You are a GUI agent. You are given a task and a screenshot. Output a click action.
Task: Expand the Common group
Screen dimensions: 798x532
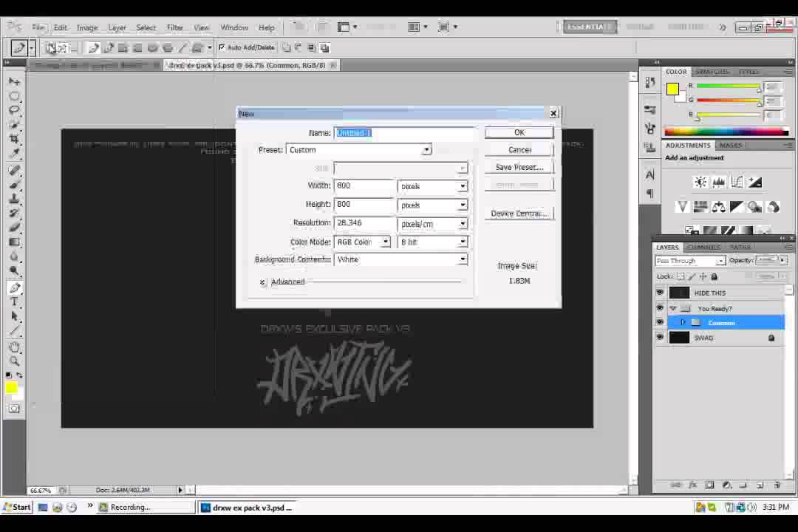pyautogui.click(x=683, y=322)
